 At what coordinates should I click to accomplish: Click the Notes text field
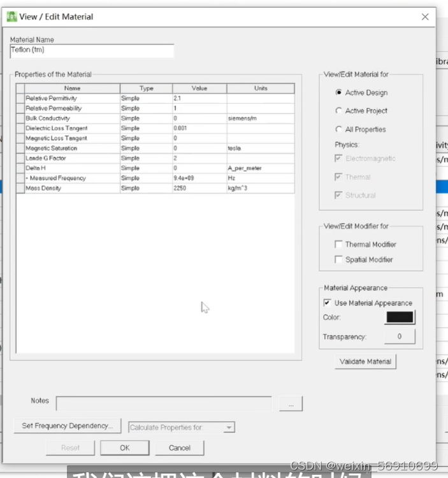(x=164, y=403)
